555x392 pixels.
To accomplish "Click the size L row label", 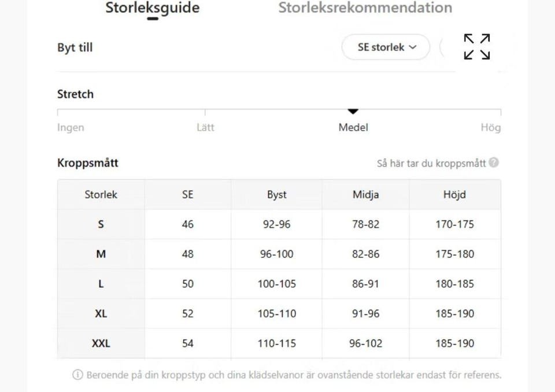I will [x=101, y=284].
